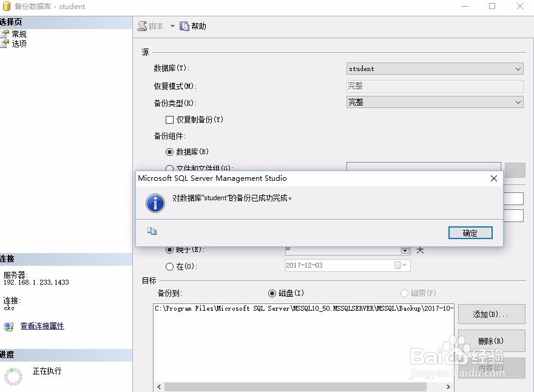Select 在(O) radio button
Screen dimensions: 534x392
point(169,266)
